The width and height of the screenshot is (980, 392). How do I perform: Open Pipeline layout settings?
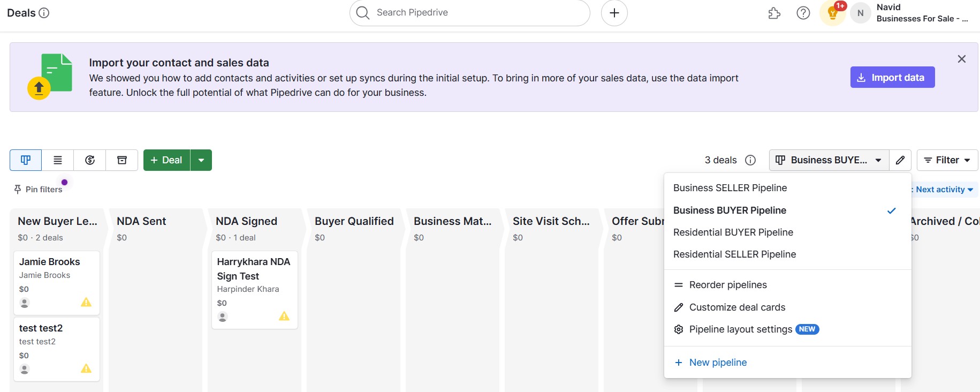740,329
